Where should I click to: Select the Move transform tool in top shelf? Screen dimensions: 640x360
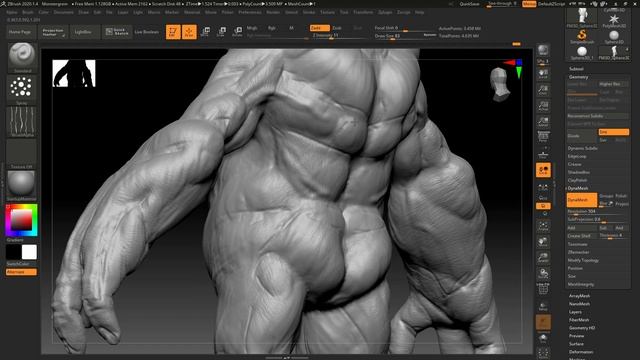[x=205, y=32]
